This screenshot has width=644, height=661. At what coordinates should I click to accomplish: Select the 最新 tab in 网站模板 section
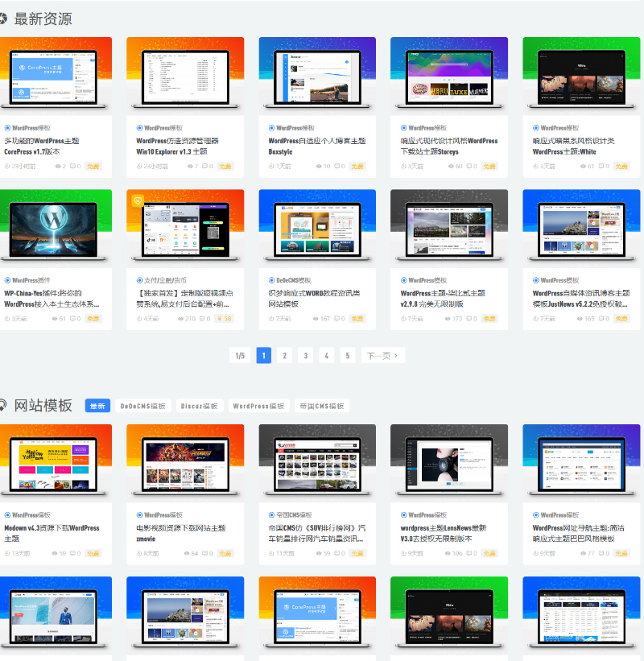97,406
